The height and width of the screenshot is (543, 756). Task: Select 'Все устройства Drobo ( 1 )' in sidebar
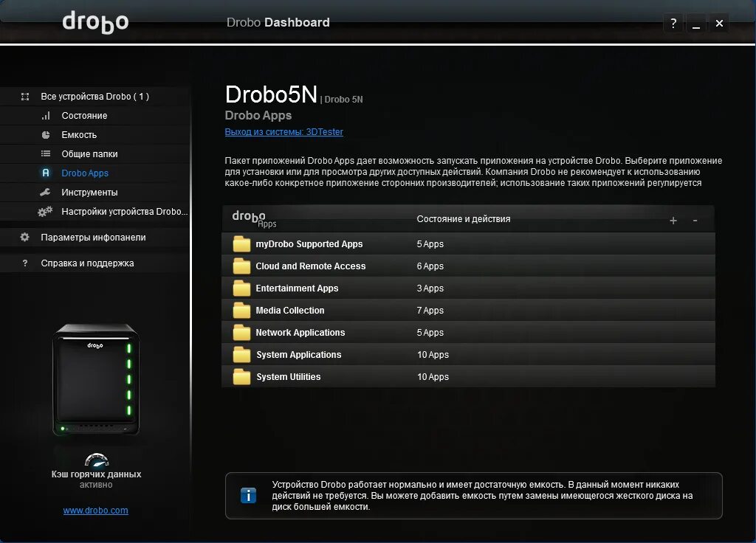pyautogui.click(x=95, y=97)
